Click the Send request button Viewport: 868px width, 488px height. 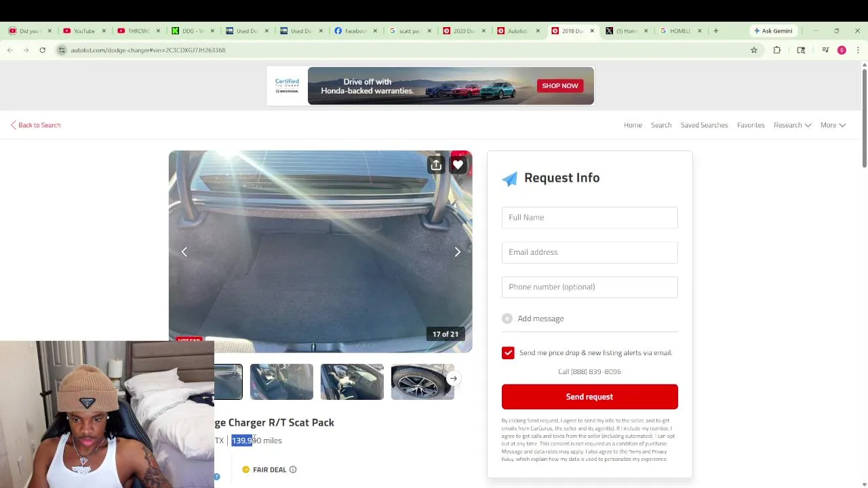(x=589, y=396)
